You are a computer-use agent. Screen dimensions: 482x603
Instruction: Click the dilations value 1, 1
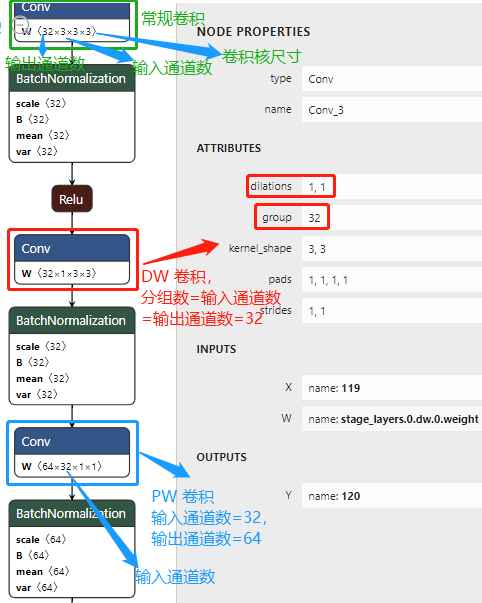point(392,187)
